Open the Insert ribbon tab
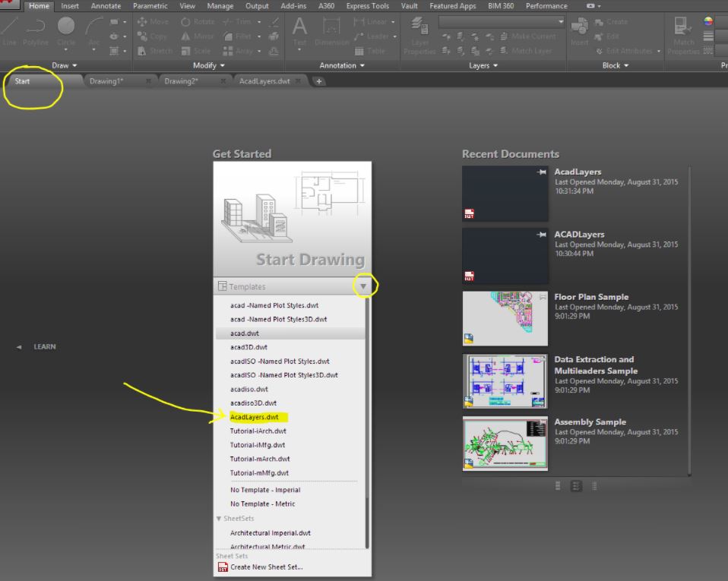This screenshot has width=728, height=581. [70, 6]
